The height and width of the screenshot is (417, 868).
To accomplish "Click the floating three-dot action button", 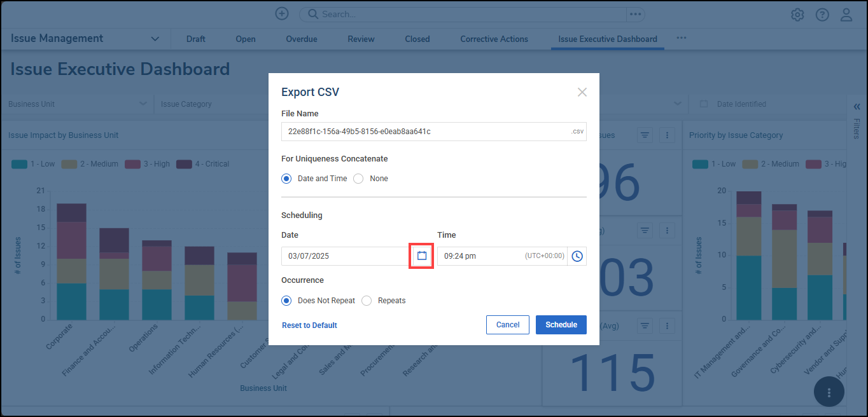I will (829, 392).
